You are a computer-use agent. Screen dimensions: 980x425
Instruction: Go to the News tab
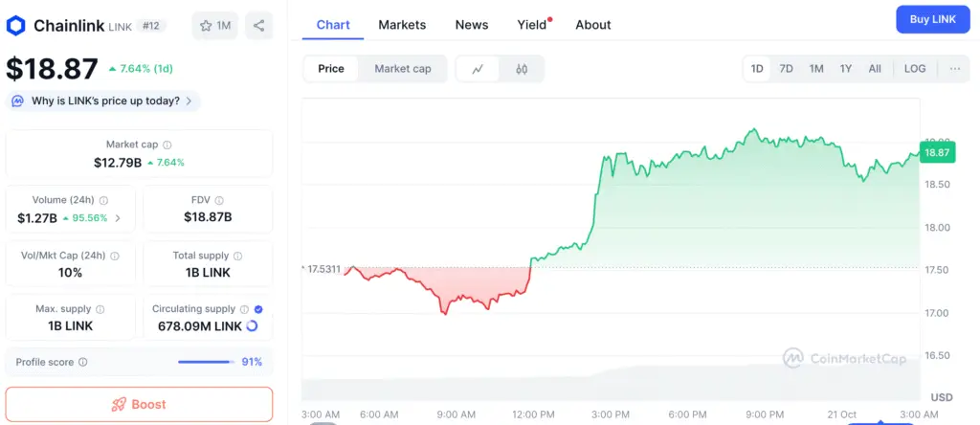pyautogui.click(x=472, y=25)
